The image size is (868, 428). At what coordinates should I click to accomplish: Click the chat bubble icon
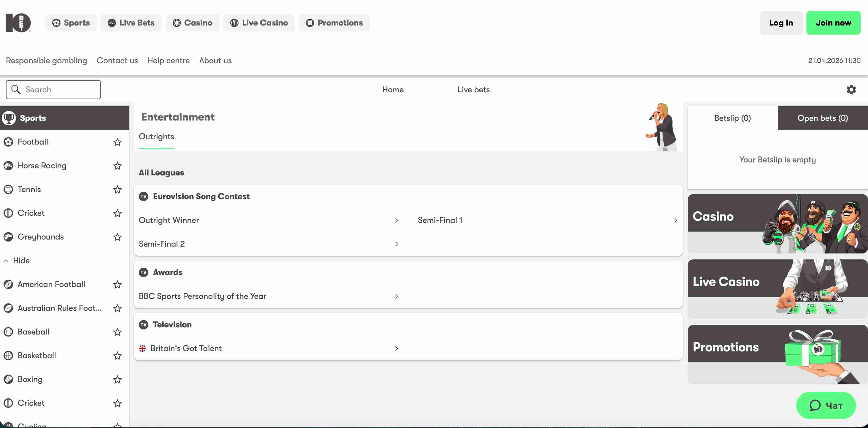point(815,405)
